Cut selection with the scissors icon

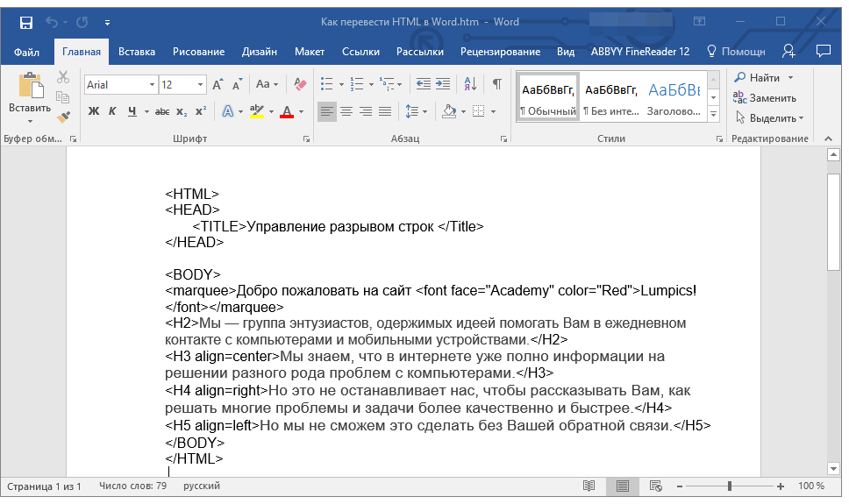pyautogui.click(x=63, y=77)
